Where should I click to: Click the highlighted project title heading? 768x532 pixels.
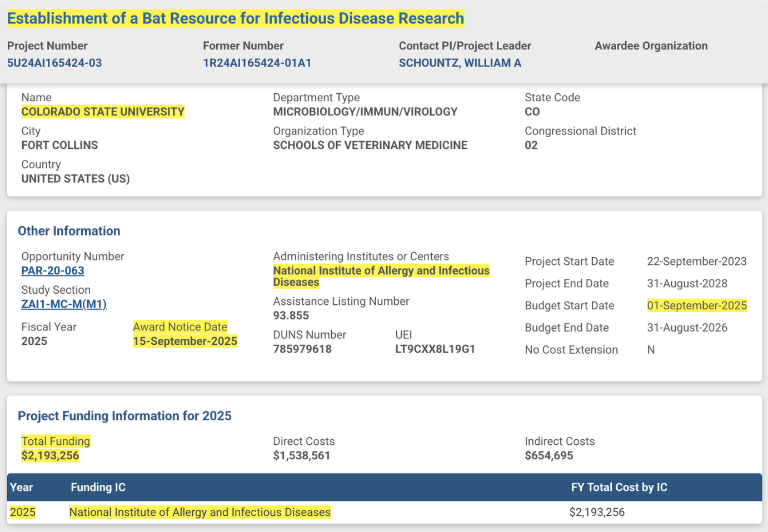point(235,18)
